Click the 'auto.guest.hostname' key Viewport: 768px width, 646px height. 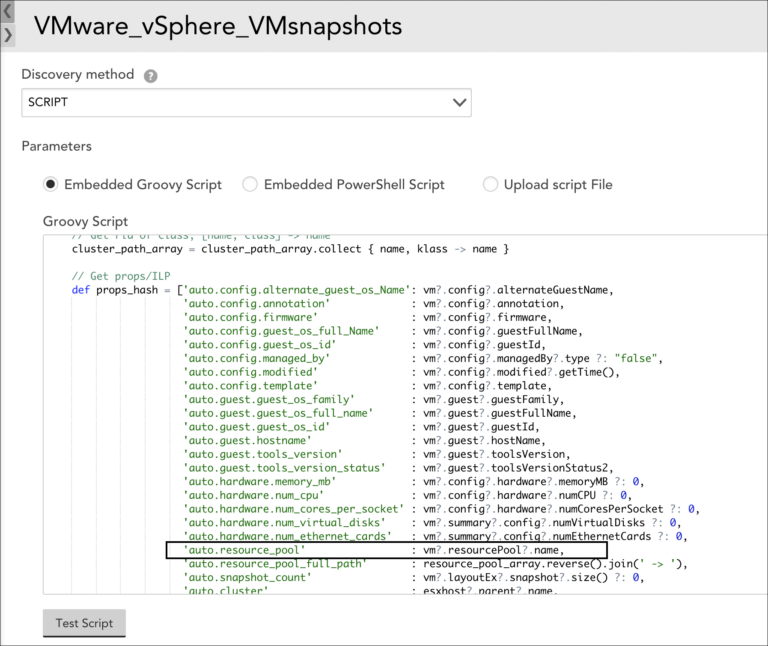pos(247,441)
